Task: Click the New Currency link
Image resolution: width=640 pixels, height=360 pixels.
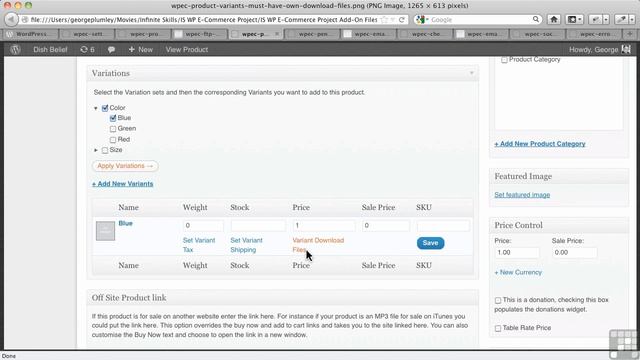Action: pos(518,272)
